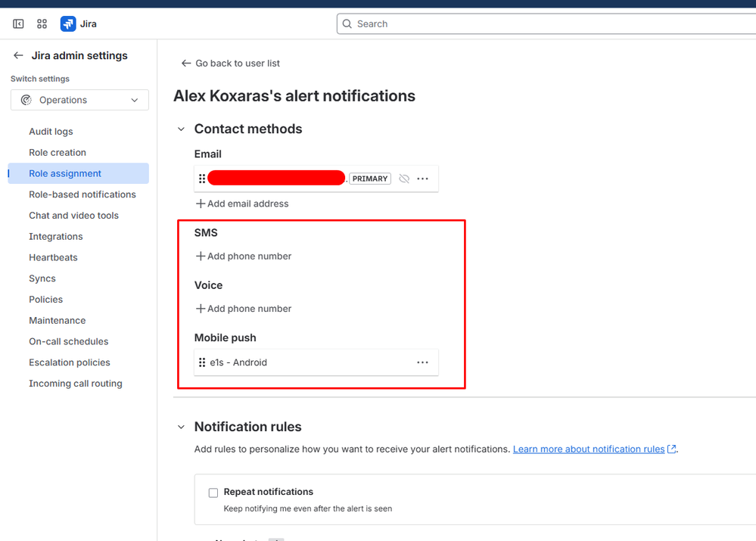
Task: Click the arrow icon before Go back to user list
Action: (186, 63)
